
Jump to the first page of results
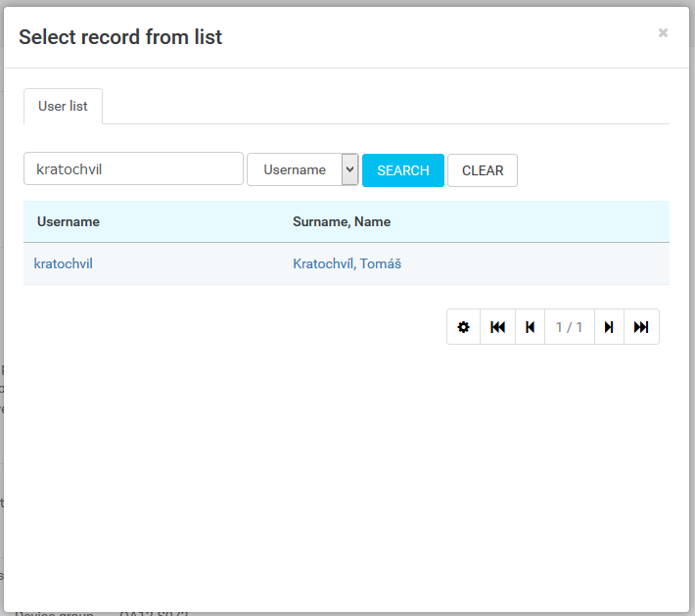[x=497, y=327]
